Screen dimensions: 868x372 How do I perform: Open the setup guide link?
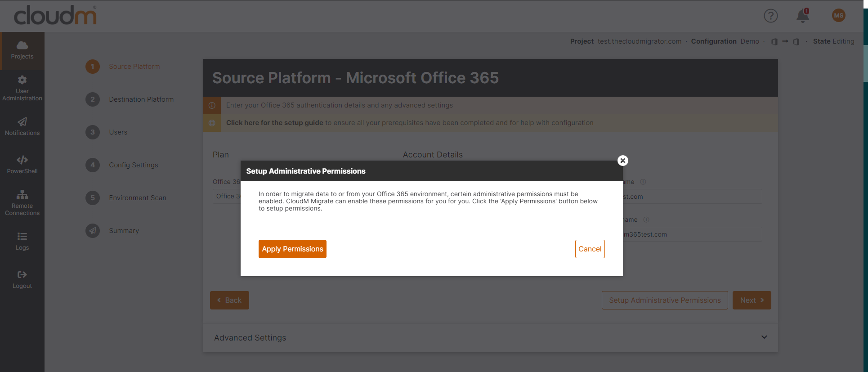coord(274,123)
